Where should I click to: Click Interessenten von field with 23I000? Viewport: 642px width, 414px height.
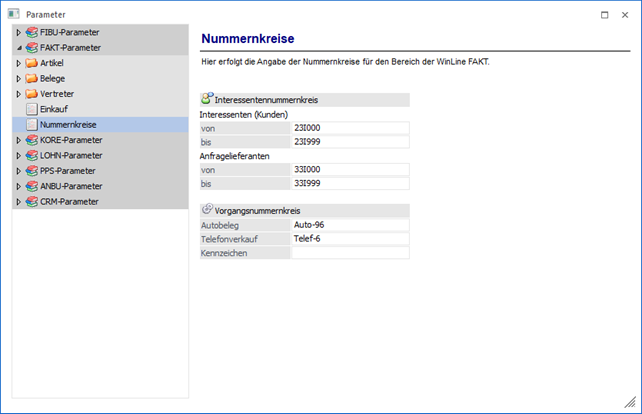click(x=349, y=129)
